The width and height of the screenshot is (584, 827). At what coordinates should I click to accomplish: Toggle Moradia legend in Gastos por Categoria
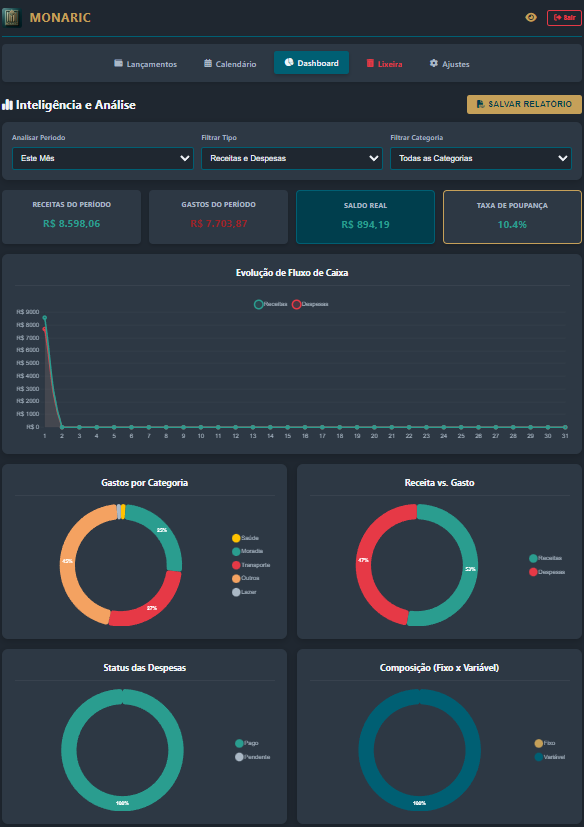[247, 551]
